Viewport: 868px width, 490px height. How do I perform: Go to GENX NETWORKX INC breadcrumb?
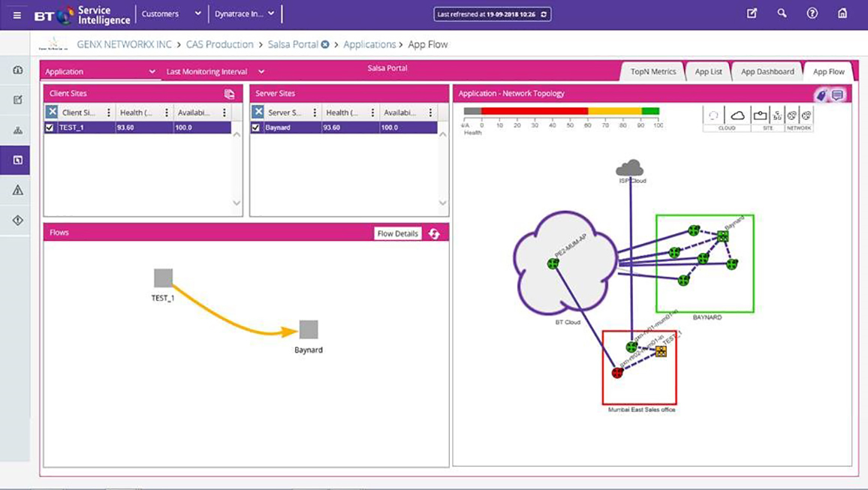124,44
